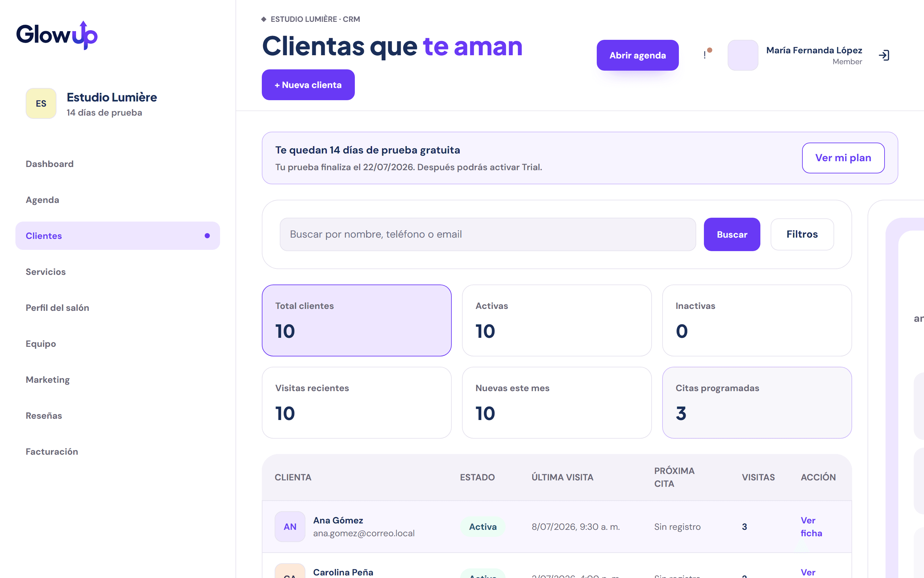Screen dimensions: 924x578
Task: Click Ver mi plan button
Action: (x=843, y=158)
